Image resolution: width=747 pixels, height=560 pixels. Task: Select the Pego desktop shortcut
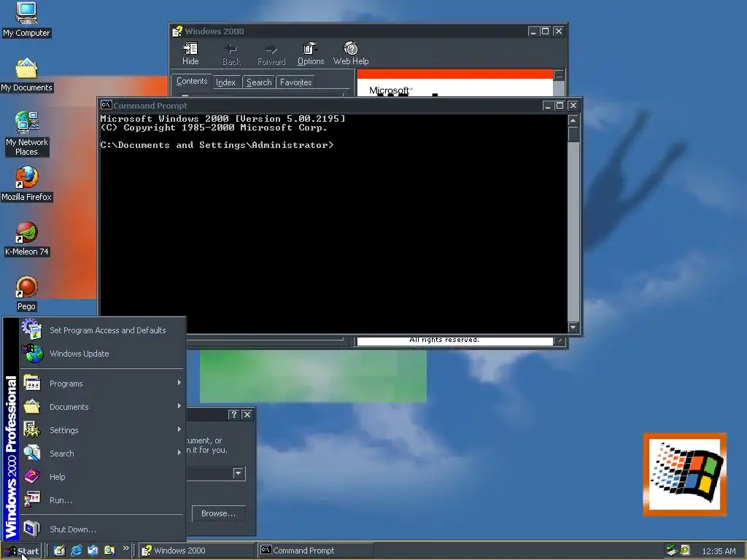(x=26, y=294)
